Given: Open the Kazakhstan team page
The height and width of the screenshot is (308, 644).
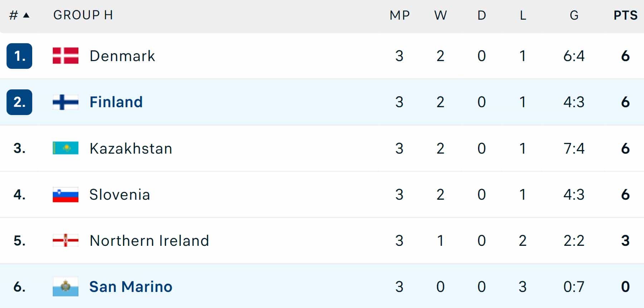Looking at the screenshot, I should coord(131,148).
